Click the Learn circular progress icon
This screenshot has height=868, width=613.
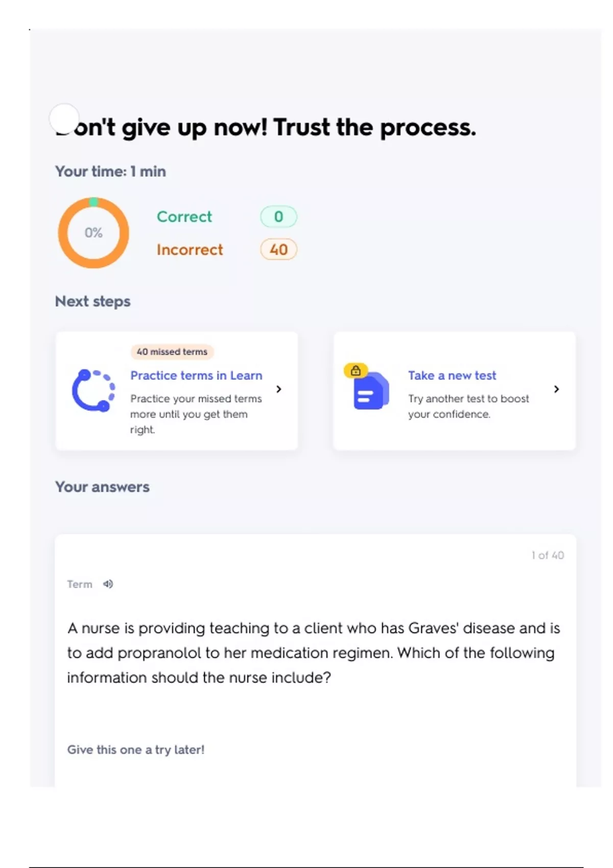pos(93,390)
